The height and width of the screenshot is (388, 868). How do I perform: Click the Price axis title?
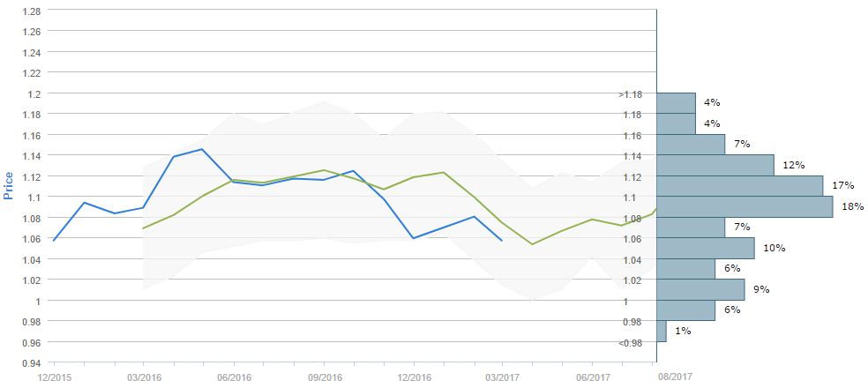tap(9, 185)
